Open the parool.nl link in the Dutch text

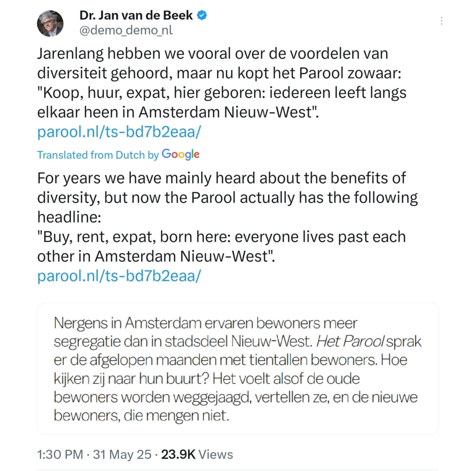(119, 132)
